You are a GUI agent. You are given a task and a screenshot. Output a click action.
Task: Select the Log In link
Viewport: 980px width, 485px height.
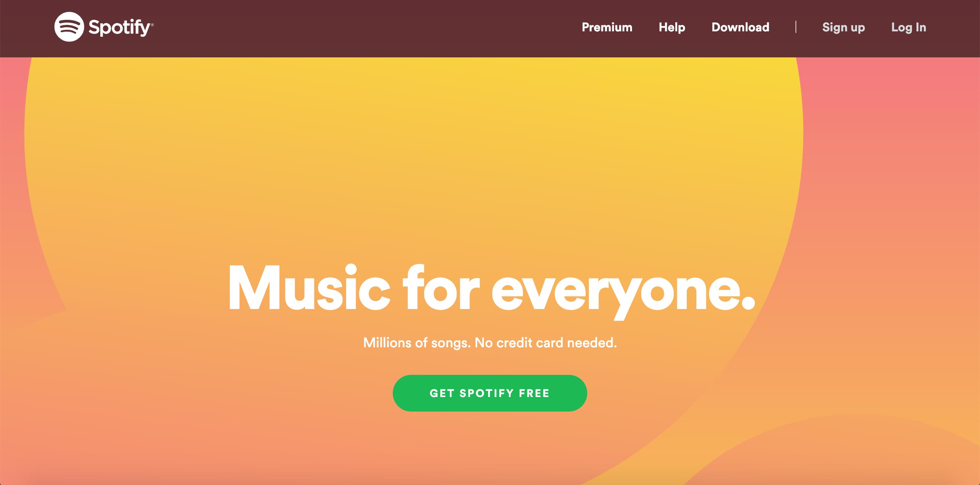[908, 28]
